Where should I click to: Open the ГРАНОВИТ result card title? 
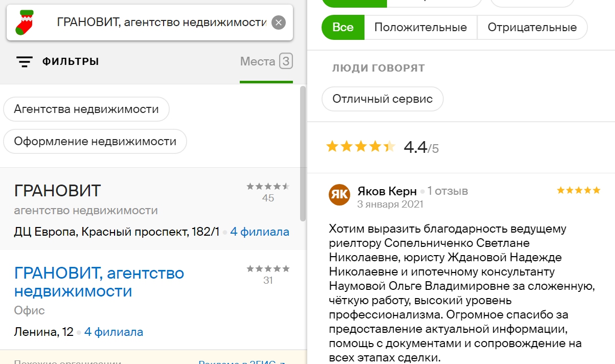pos(58,191)
